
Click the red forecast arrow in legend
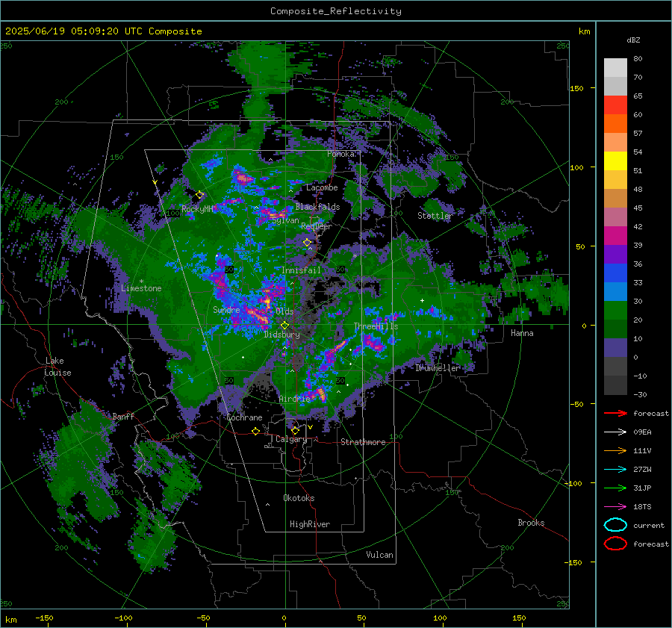pos(615,413)
